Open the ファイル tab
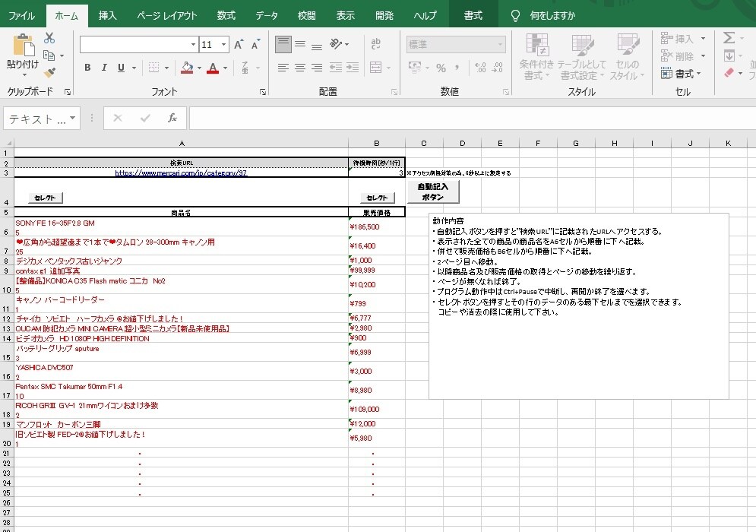Viewport: 756px width, 532px height. 22,15
